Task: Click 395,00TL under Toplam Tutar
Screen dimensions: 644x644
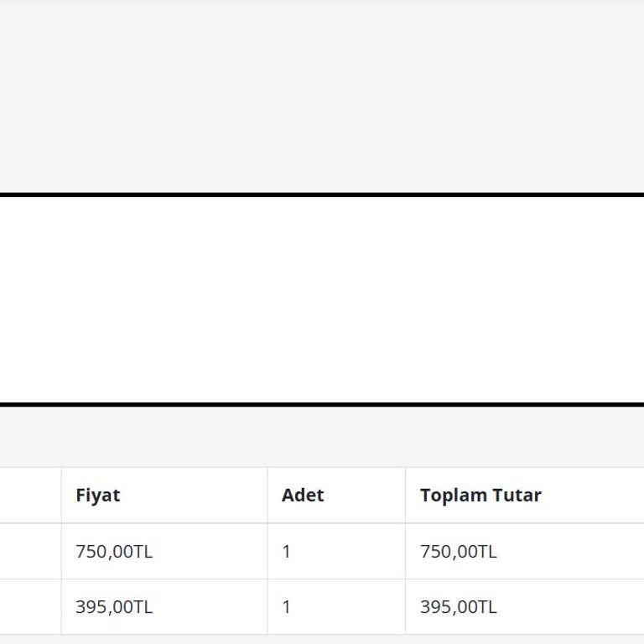Action: pos(459,606)
